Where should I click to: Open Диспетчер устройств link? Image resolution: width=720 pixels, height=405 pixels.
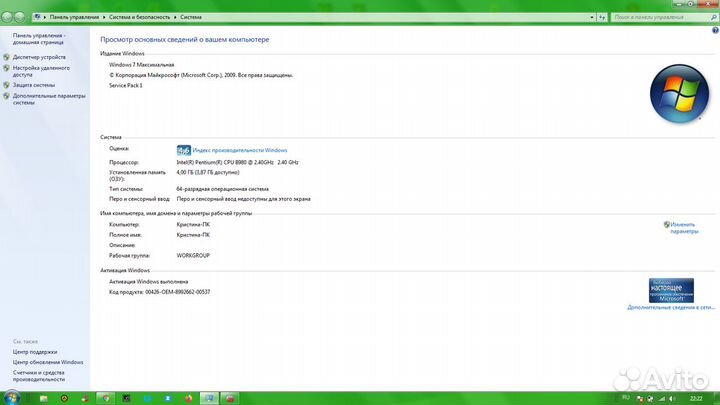coord(39,57)
